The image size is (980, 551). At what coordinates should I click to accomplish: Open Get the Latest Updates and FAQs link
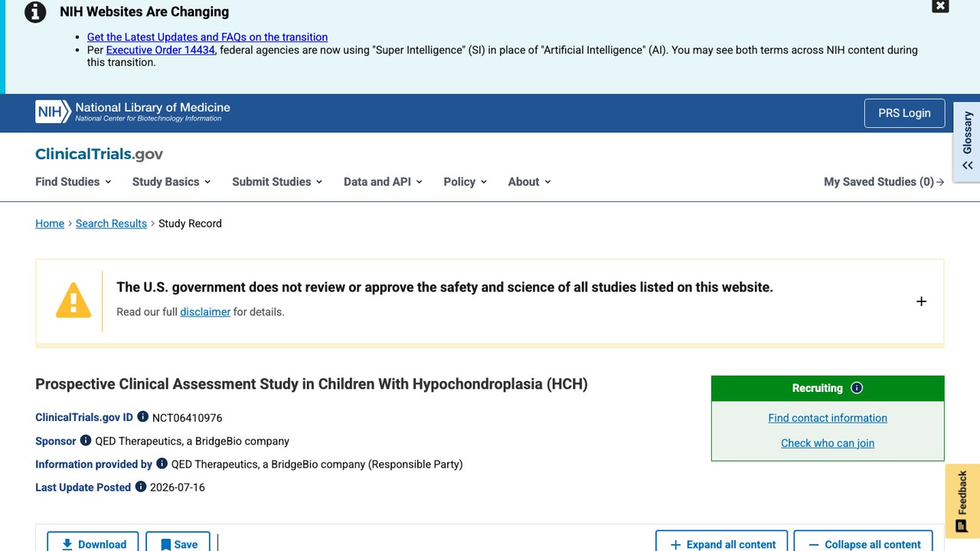coord(207,37)
